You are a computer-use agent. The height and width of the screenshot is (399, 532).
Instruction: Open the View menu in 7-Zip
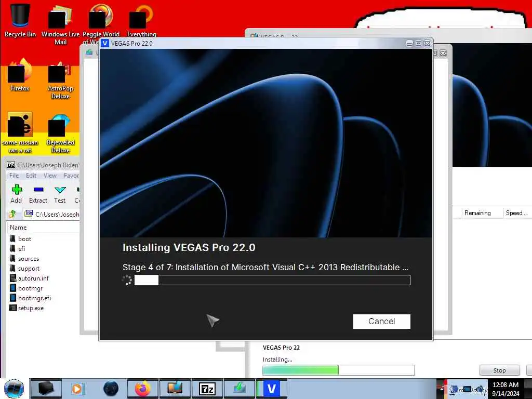(50, 176)
